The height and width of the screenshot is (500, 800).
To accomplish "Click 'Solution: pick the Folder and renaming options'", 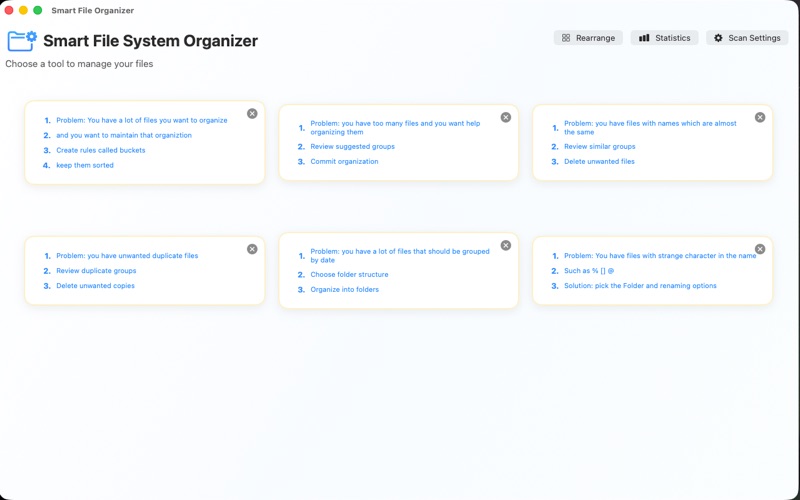I will point(640,286).
